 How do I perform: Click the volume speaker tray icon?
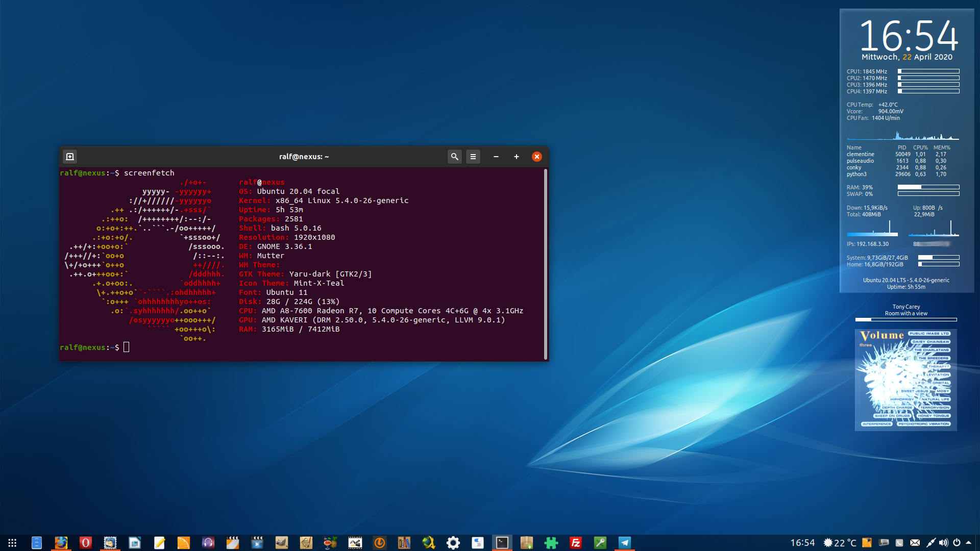[x=943, y=543]
